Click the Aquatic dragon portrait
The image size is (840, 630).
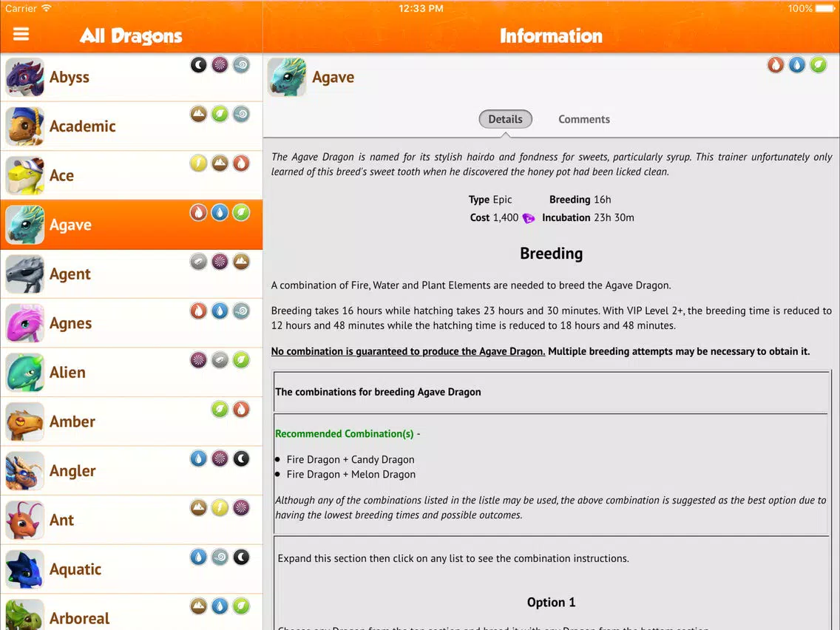pos(24,570)
